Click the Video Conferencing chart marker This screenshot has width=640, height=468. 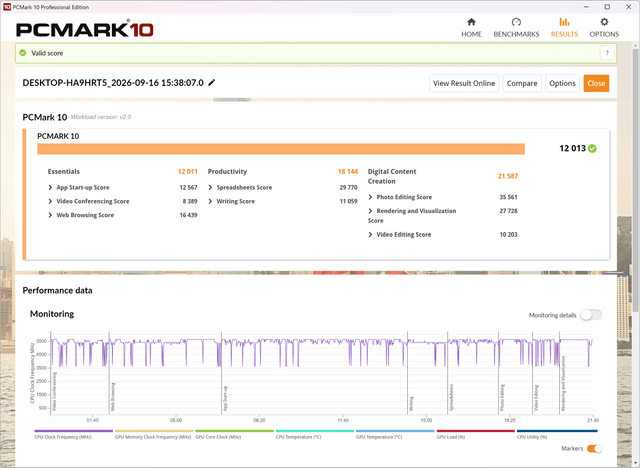click(54, 391)
